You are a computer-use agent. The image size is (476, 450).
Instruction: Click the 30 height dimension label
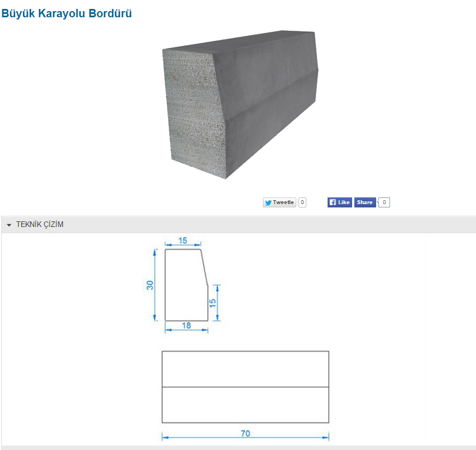[150, 285]
